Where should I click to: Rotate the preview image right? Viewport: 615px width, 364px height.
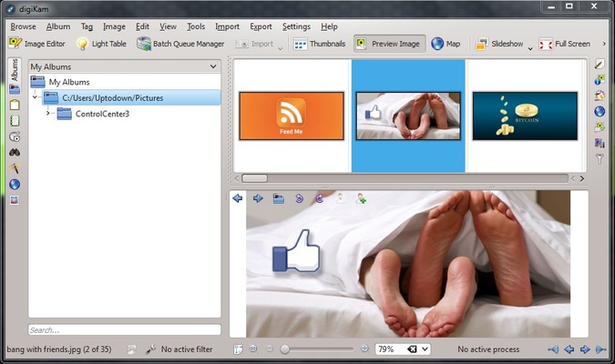coord(320,198)
